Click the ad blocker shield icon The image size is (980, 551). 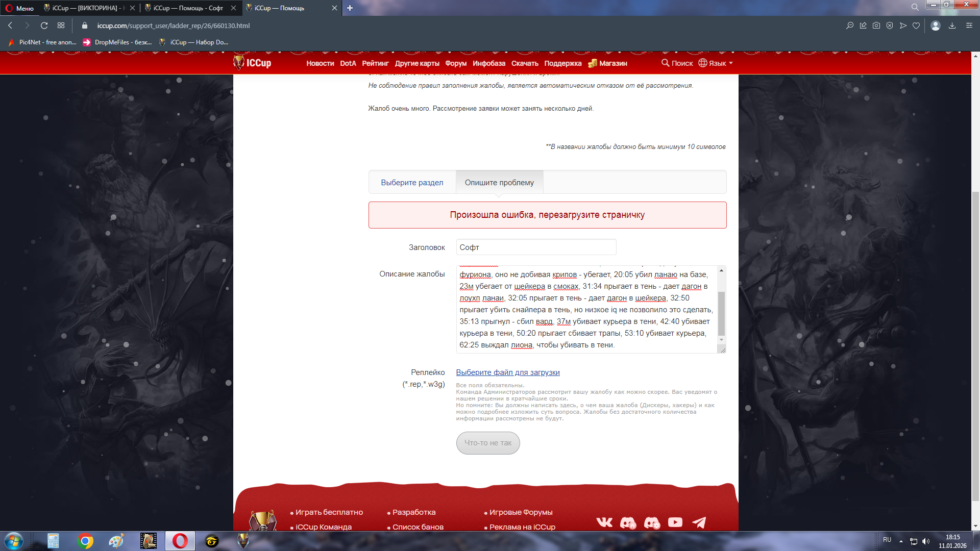890,26
